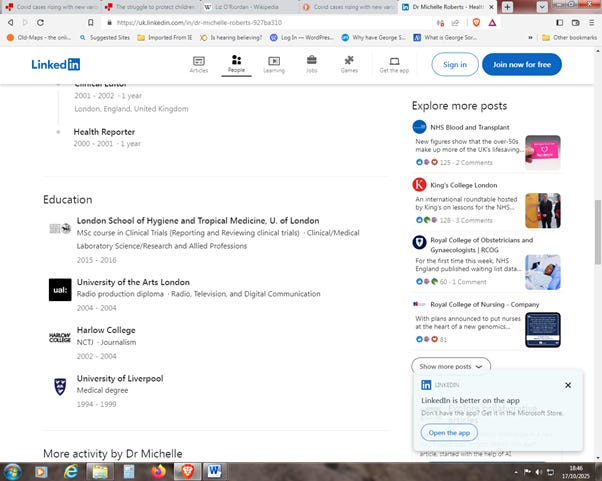Click the Get the app icon
Screen dimensions: 602x481
(394, 64)
